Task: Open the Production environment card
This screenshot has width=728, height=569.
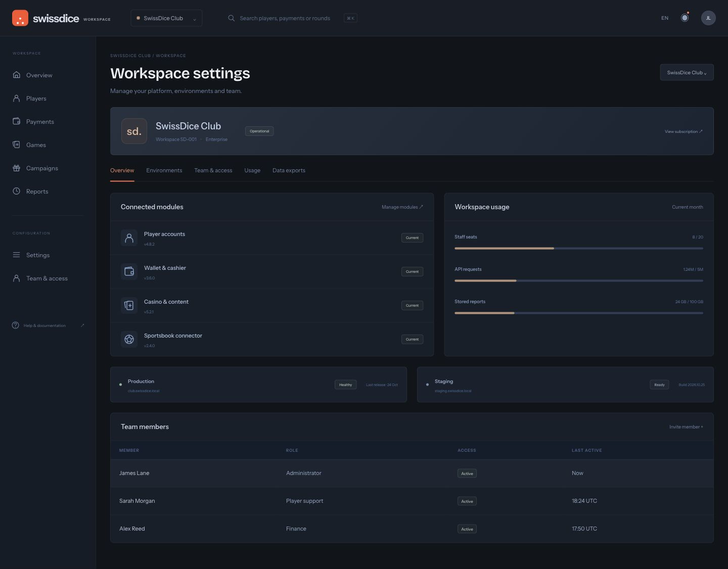Action: pyautogui.click(x=258, y=385)
